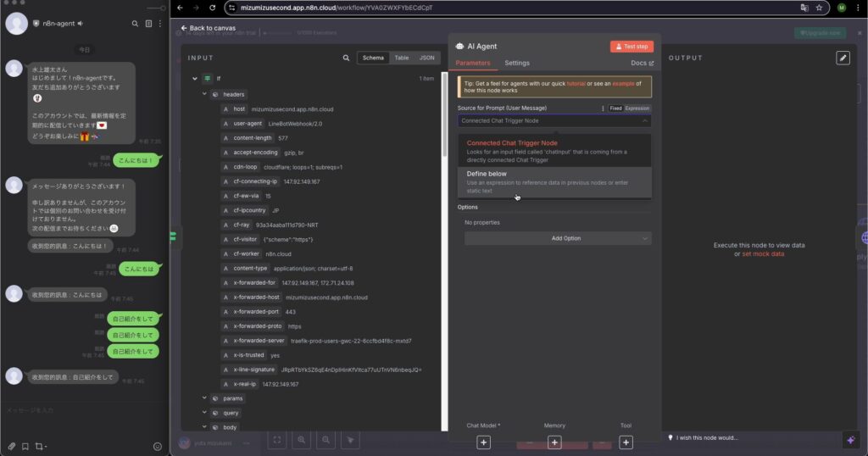Viewport: 868px width, 456px height.
Task: Open the emoji sticker picker in LINE
Action: click(x=157, y=447)
